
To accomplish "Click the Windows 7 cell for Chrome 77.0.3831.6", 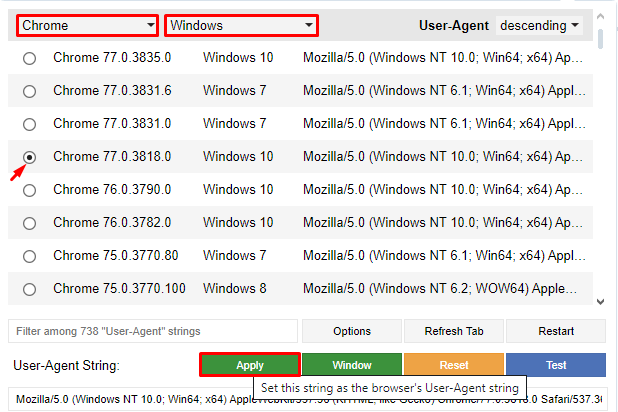I will click(x=235, y=91).
